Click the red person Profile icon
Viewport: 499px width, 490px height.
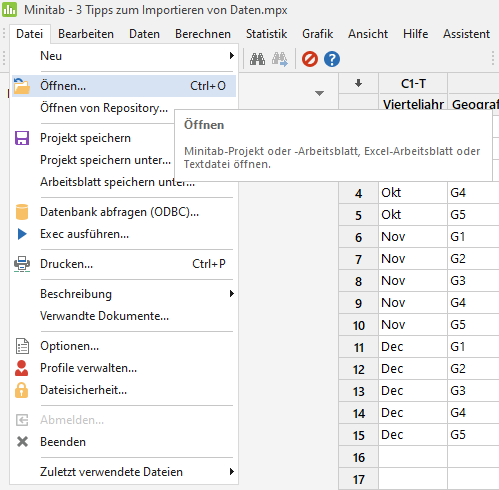(22, 368)
